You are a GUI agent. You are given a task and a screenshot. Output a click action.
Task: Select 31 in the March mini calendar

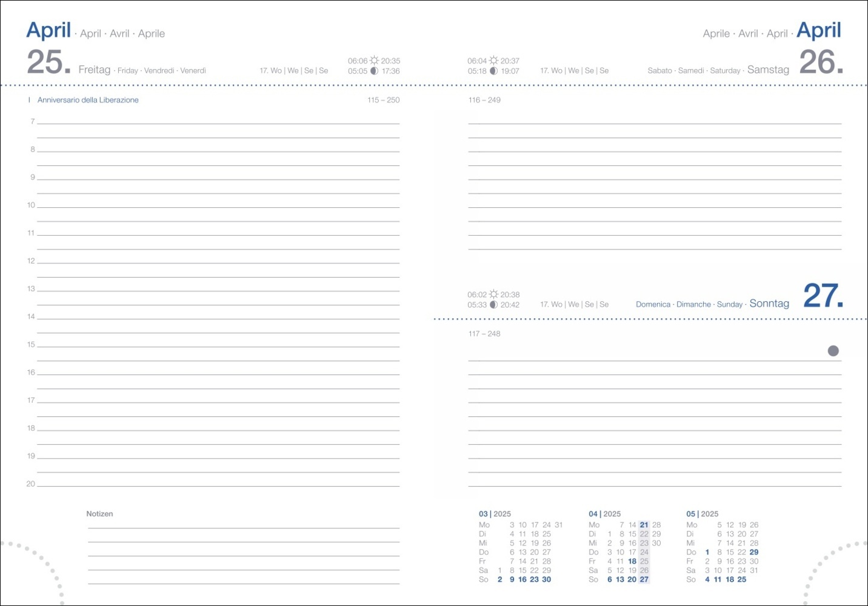click(558, 525)
